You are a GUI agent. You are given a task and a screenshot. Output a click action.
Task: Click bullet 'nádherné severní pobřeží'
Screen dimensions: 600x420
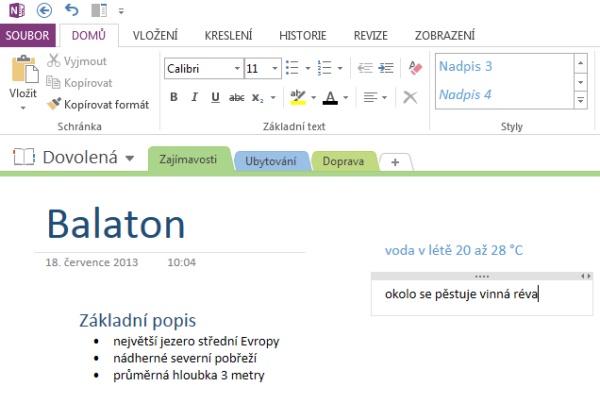(x=185, y=358)
